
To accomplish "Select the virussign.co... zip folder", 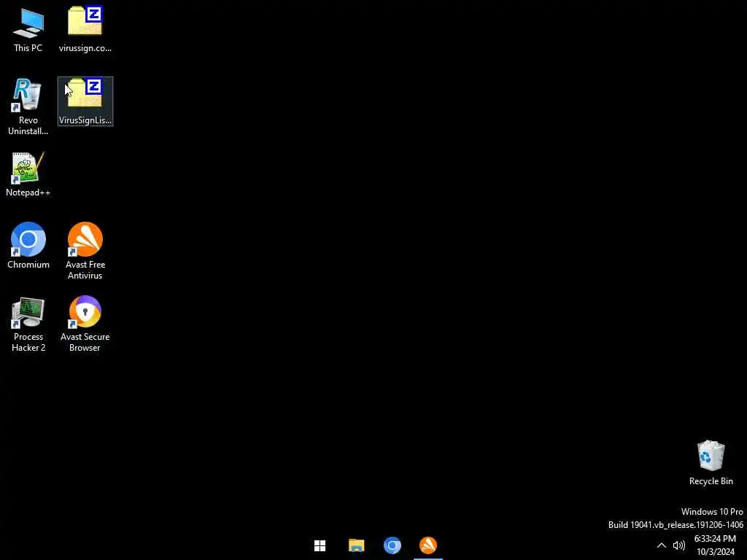I will click(x=85, y=29).
